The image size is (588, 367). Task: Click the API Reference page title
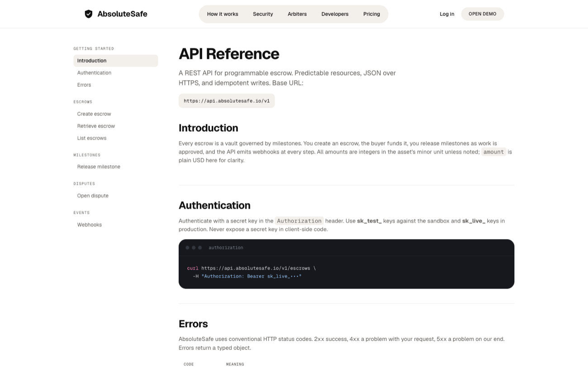point(229,54)
